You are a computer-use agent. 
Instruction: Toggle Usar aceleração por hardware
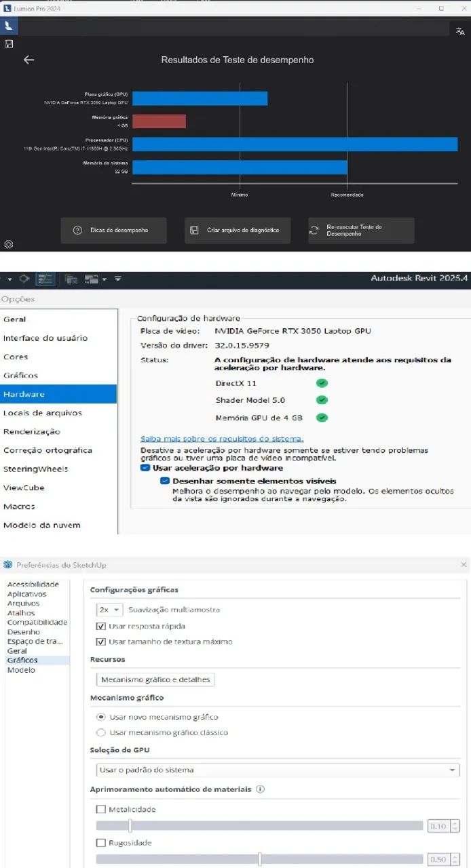pyautogui.click(x=145, y=468)
